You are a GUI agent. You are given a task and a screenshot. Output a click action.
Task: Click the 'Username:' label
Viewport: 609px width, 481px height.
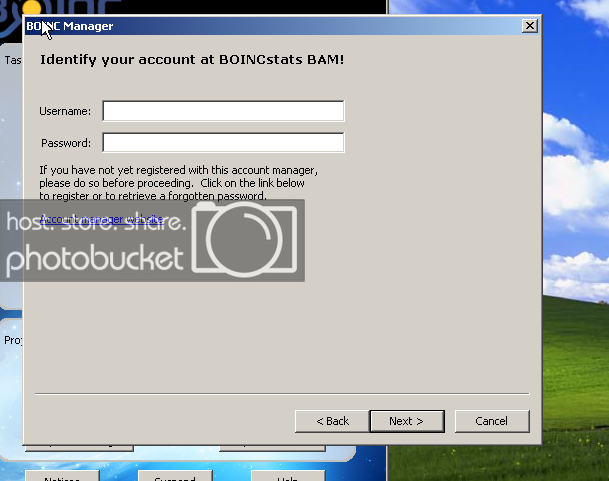click(x=65, y=112)
